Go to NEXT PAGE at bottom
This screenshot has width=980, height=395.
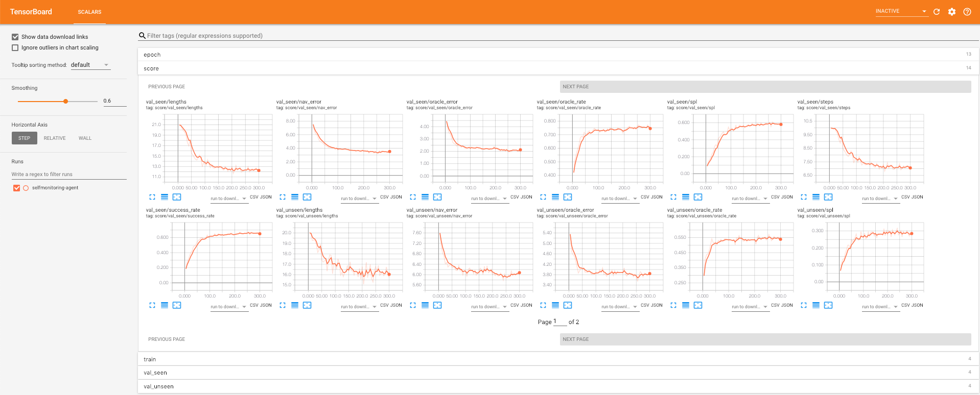tap(765, 339)
